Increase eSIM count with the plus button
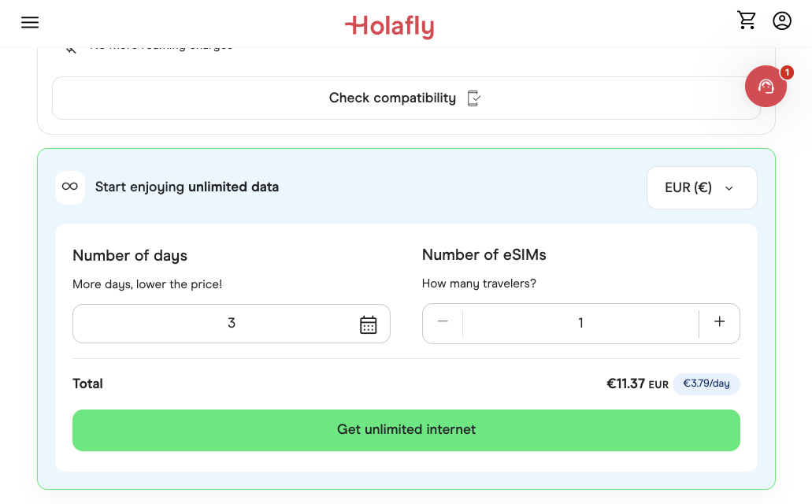 719,323
